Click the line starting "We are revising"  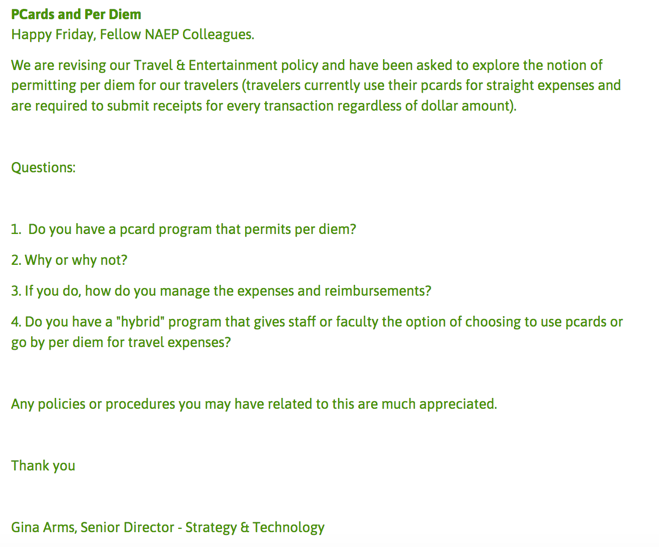(x=315, y=65)
